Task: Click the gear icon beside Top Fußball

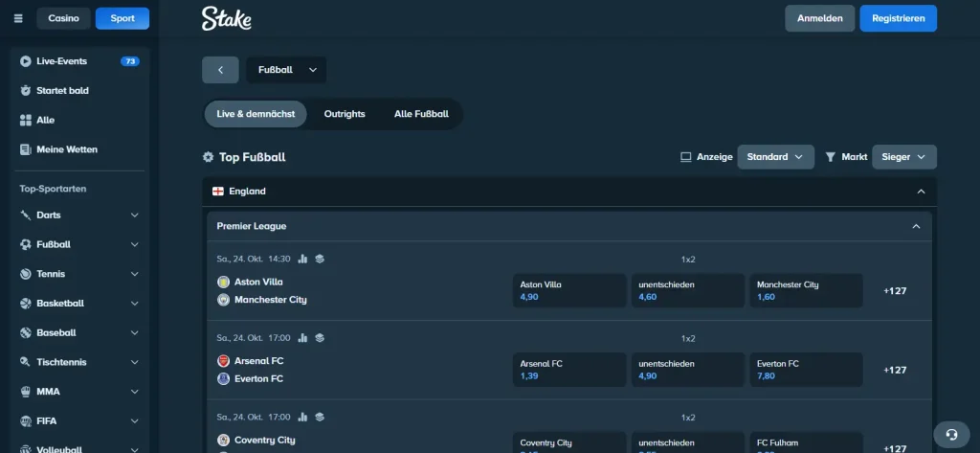Action: [208, 157]
